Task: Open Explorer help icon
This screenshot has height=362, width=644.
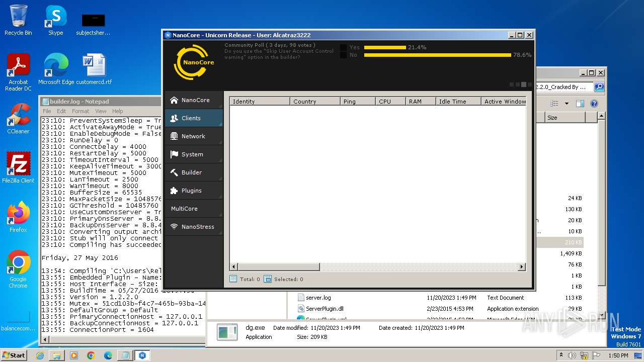Action: (x=594, y=104)
